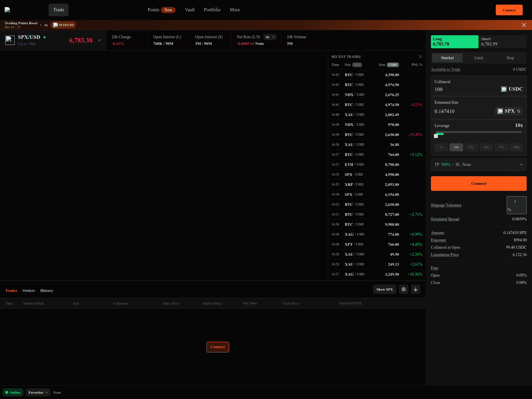
Task: Click the app logo in the top left
Action: [x=7, y=9]
